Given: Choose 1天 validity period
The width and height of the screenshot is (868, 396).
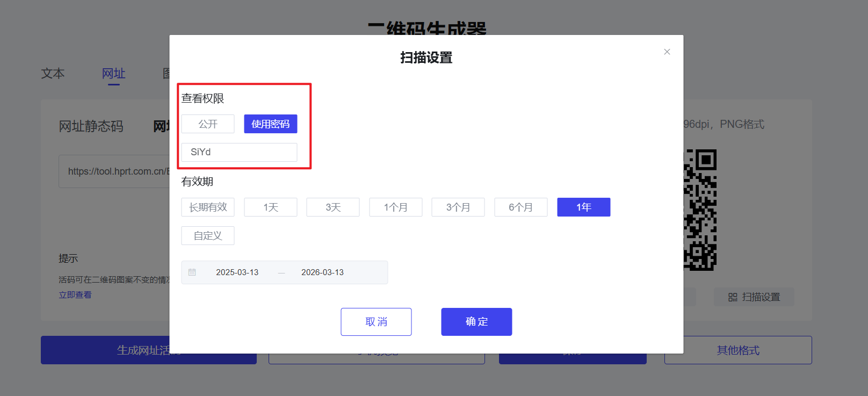Looking at the screenshot, I should (271, 207).
